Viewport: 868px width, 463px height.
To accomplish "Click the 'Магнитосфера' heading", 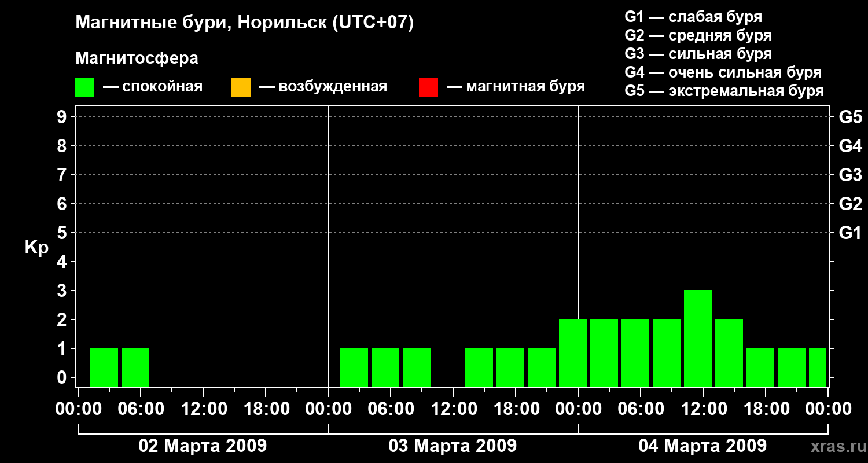I will tap(137, 58).
